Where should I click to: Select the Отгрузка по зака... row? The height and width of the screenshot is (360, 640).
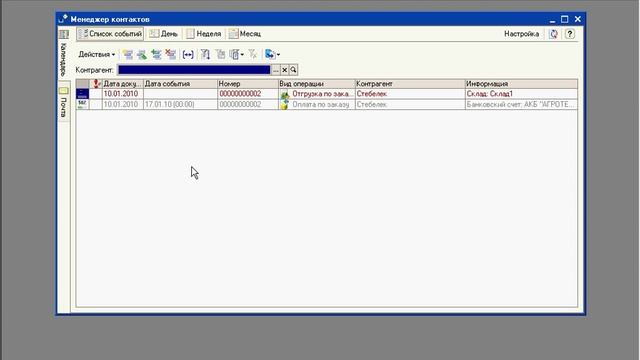327,94
